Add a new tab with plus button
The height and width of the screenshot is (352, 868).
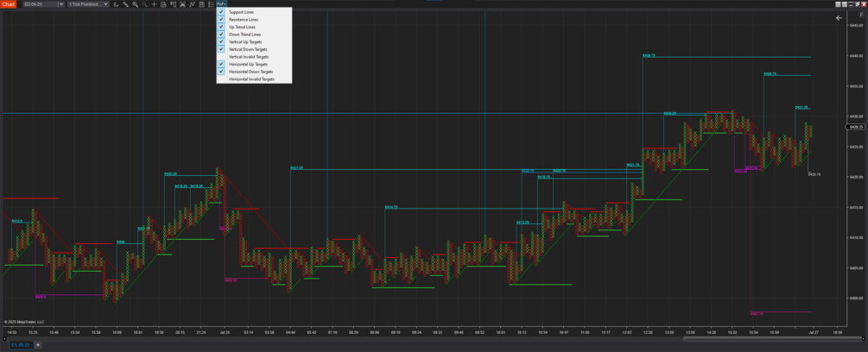click(38, 345)
